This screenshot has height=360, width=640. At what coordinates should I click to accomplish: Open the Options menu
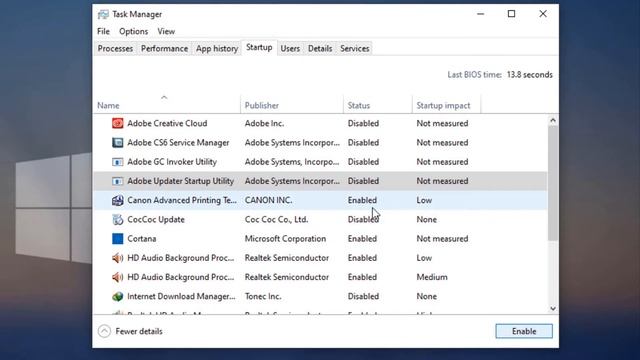point(133,31)
